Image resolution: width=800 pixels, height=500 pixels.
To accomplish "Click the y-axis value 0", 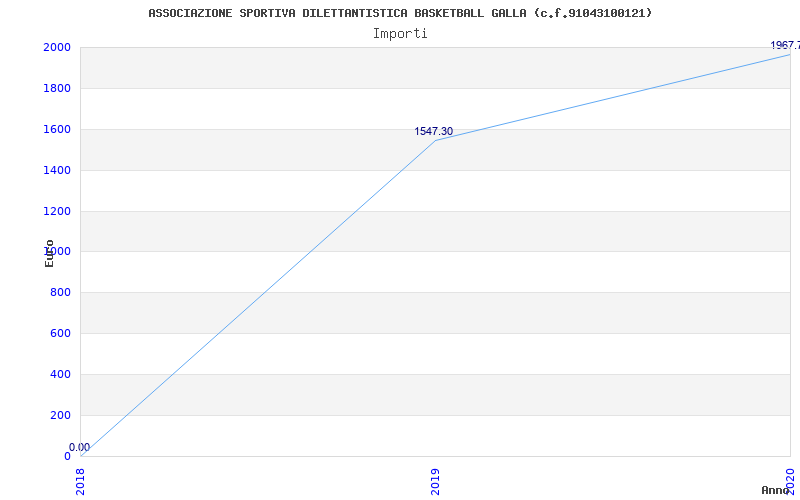I will 67,456.
